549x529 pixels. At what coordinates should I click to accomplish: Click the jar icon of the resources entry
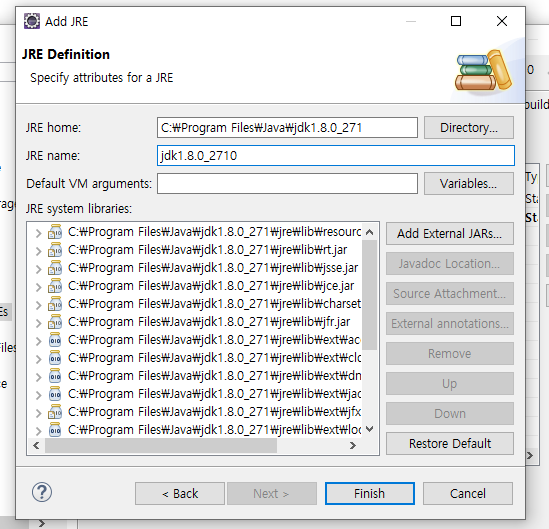(x=55, y=232)
